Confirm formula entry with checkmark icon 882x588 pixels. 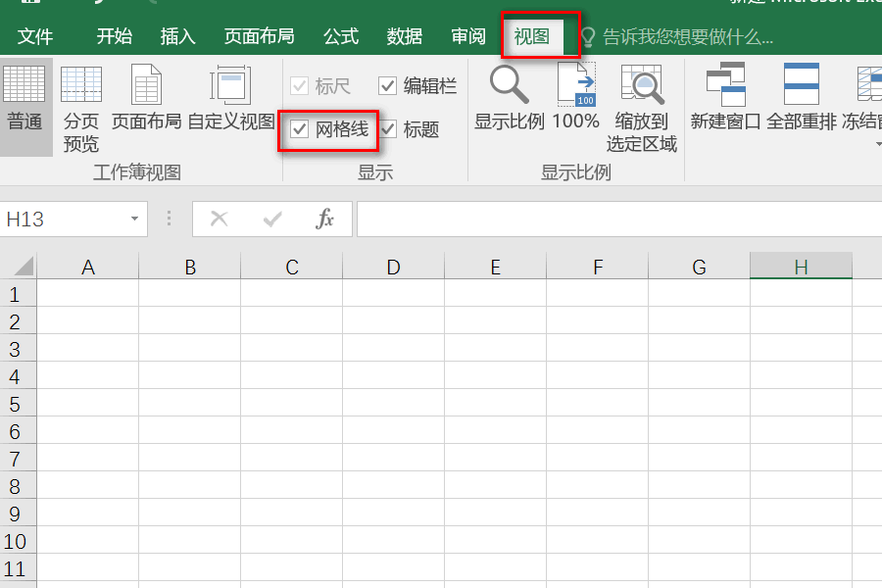[272, 219]
